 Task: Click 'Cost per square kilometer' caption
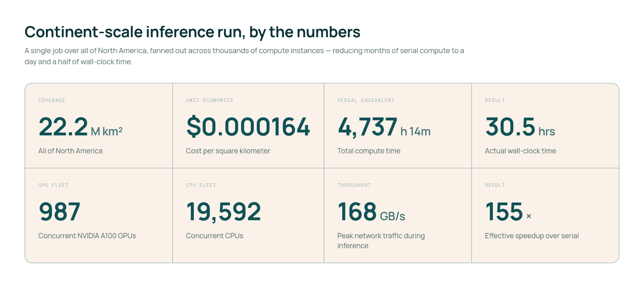pyautogui.click(x=228, y=151)
